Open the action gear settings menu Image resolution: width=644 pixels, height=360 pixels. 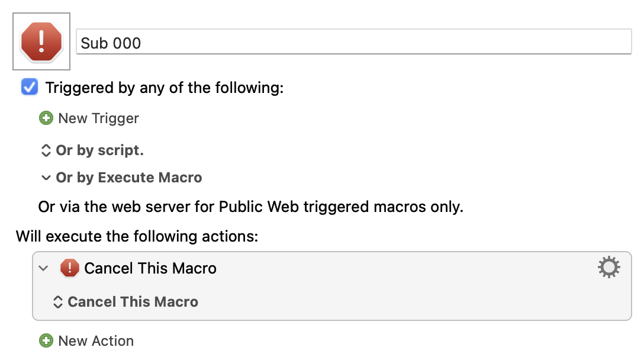tap(608, 268)
